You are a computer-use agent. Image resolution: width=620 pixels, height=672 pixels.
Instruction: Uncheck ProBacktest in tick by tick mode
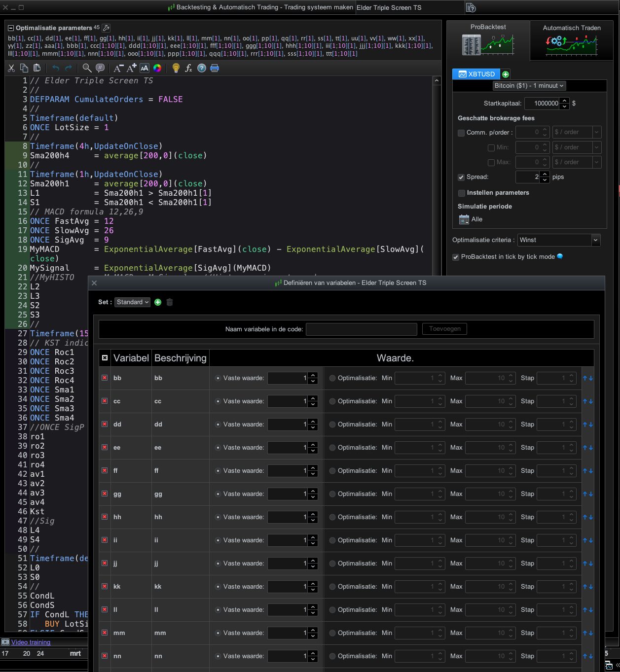pyautogui.click(x=456, y=257)
